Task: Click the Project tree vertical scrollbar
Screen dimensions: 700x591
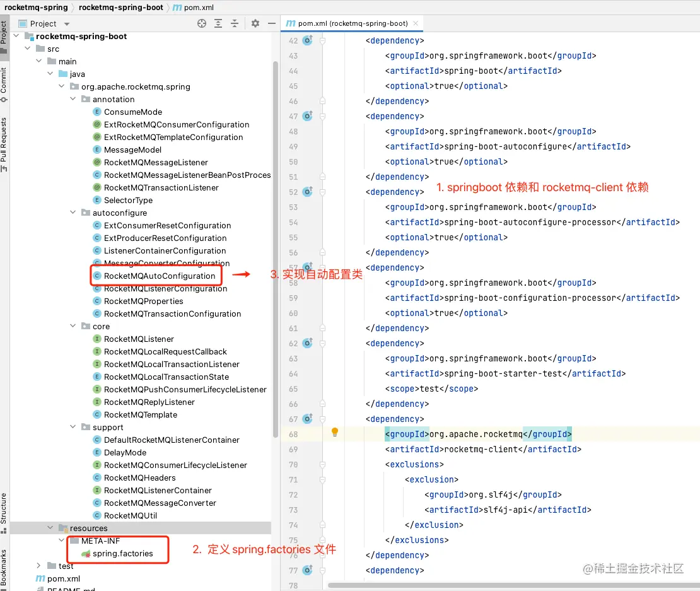Action: pyautogui.click(x=276, y=250)
